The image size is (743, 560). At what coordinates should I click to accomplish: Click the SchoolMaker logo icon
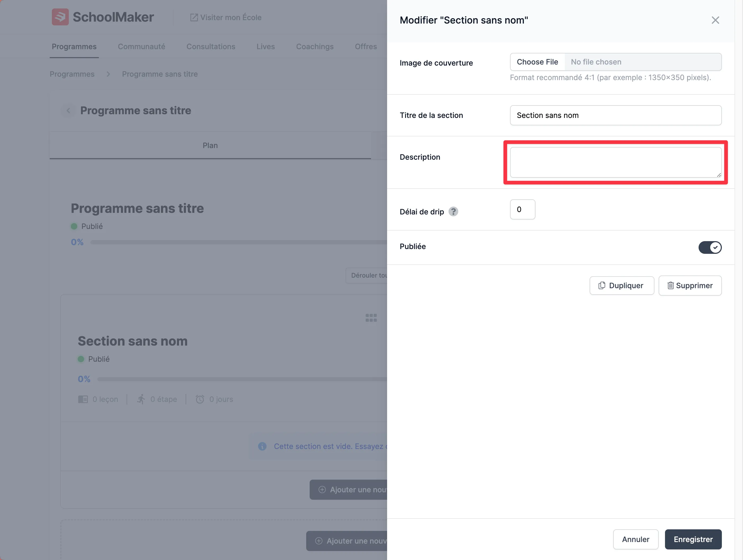coord(60,17)
